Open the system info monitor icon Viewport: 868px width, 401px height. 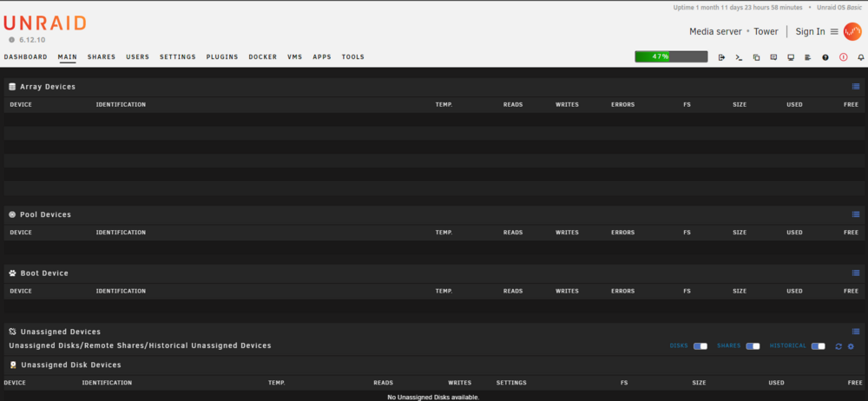pos(791,57)
